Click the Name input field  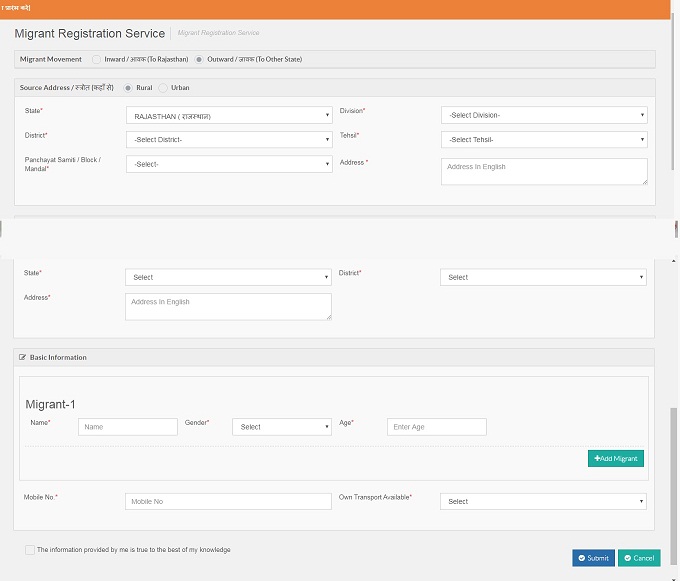coord(128,427)
